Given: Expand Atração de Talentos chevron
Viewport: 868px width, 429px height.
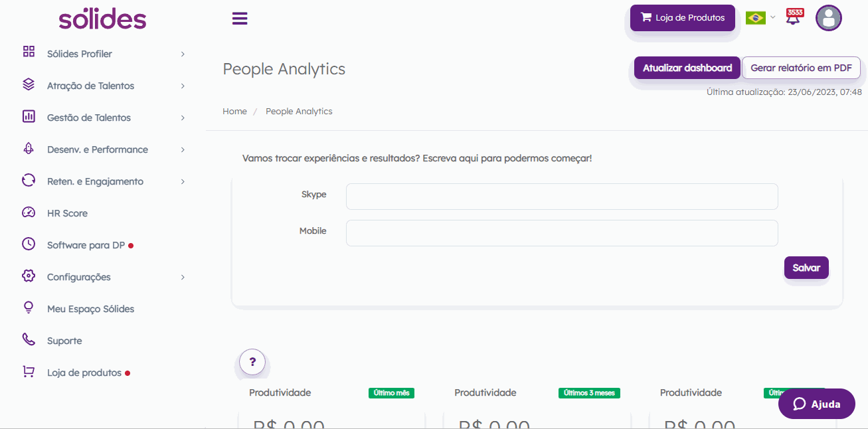Looking at the screenshot, I should click(183, 86).
